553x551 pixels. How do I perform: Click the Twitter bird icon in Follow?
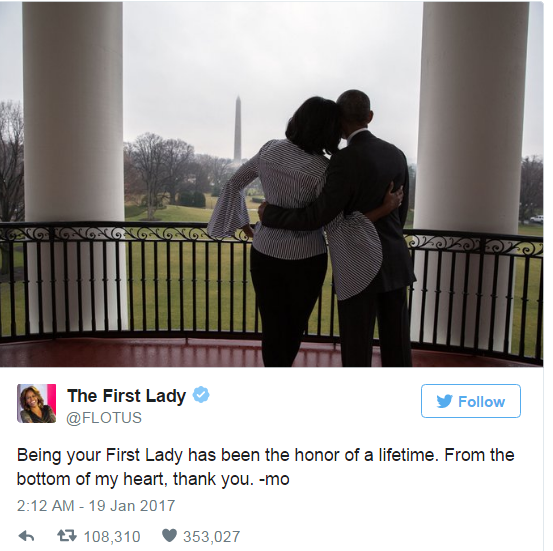(444, 401)
